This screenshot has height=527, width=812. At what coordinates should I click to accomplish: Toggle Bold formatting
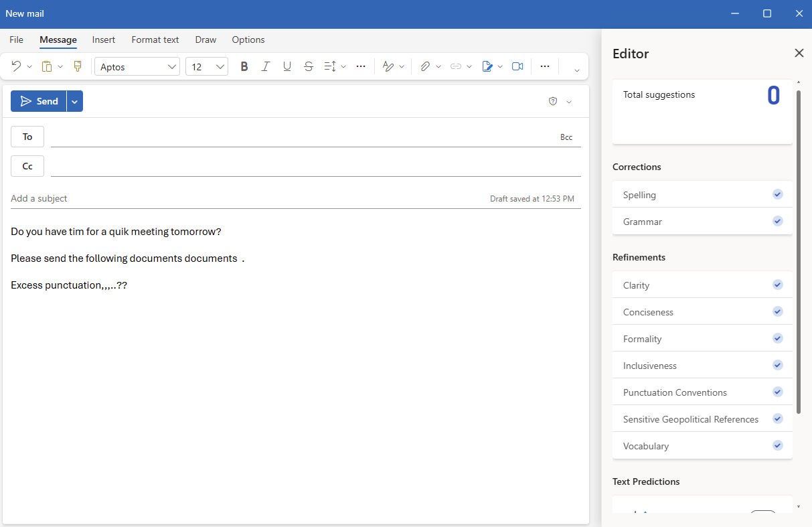click(x=244, y=66)
